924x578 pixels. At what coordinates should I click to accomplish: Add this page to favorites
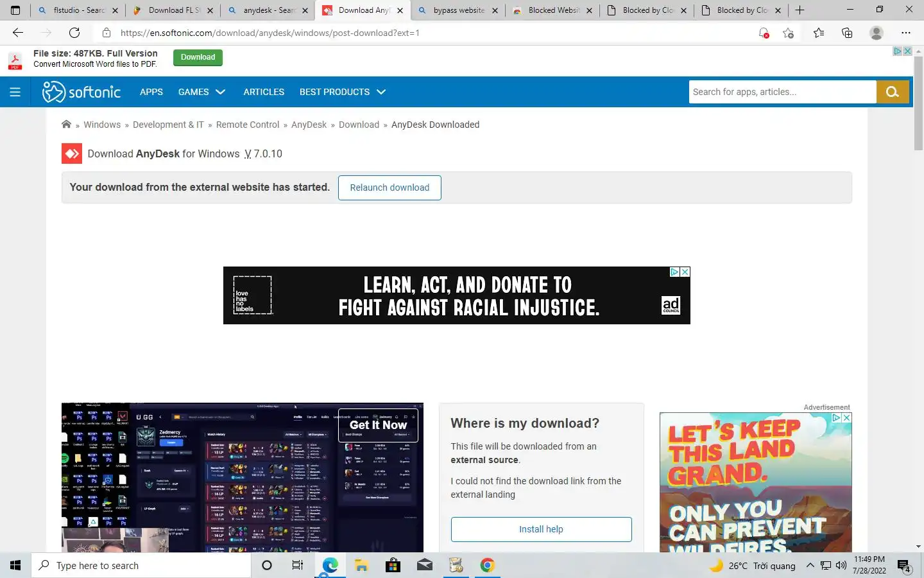789,33
